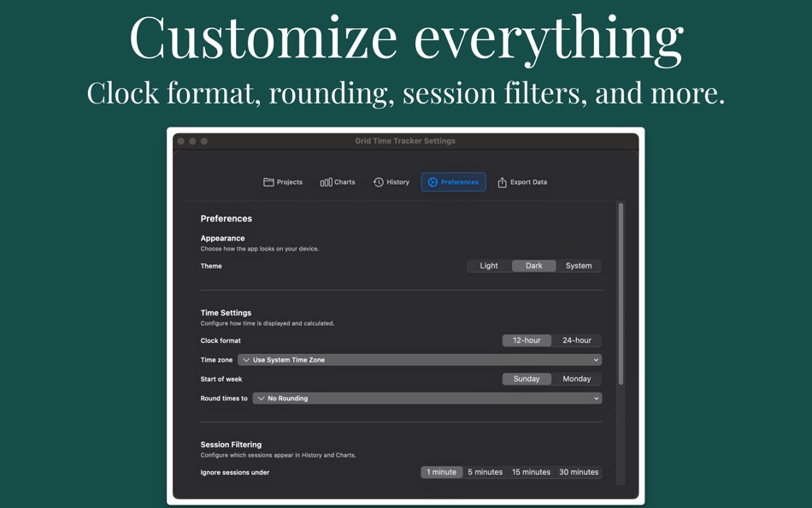Close the settings window with red button

pos(180,141)
